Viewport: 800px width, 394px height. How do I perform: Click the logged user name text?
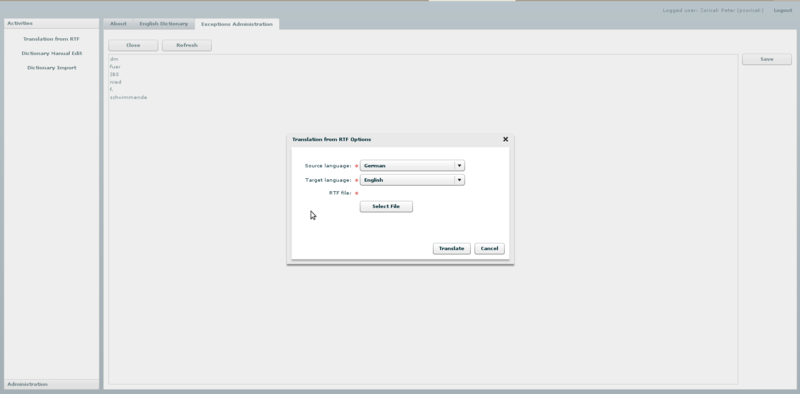click(x=713, y=10)
